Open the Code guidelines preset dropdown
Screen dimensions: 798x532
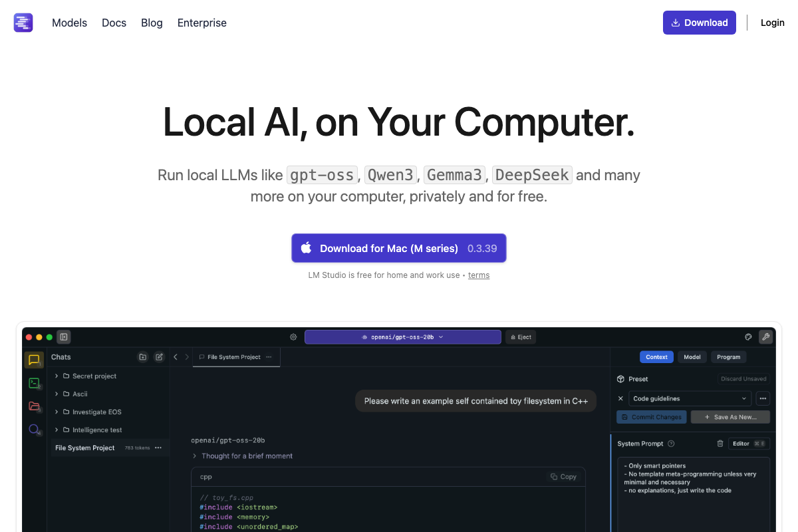(x=690, y=399)
